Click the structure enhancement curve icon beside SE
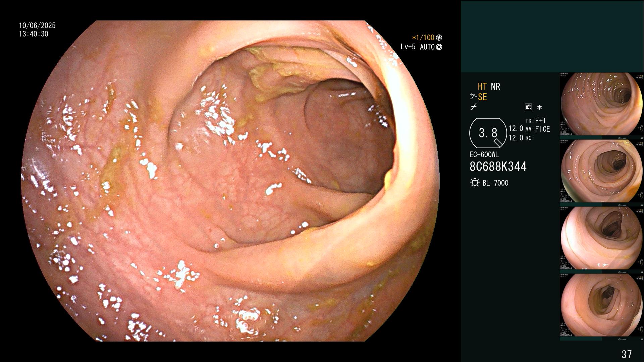Image resolution: width=644 pixels, height=362 pixels. coord(473,97)
